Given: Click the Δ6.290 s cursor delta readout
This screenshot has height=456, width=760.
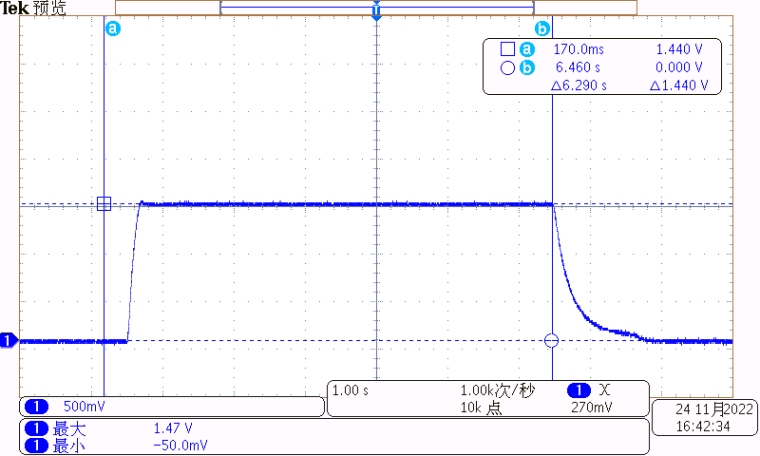Looking at the screenshot, I should (579, 85).
